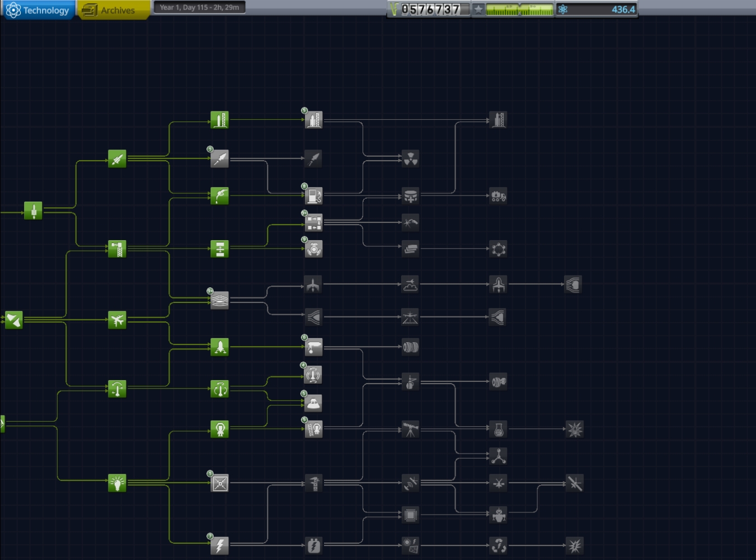Select the green light bulb tech node

point(117,483)
